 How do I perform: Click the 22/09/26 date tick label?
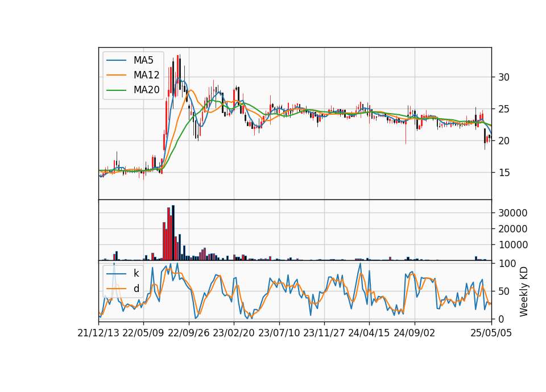tap(189, 333)
